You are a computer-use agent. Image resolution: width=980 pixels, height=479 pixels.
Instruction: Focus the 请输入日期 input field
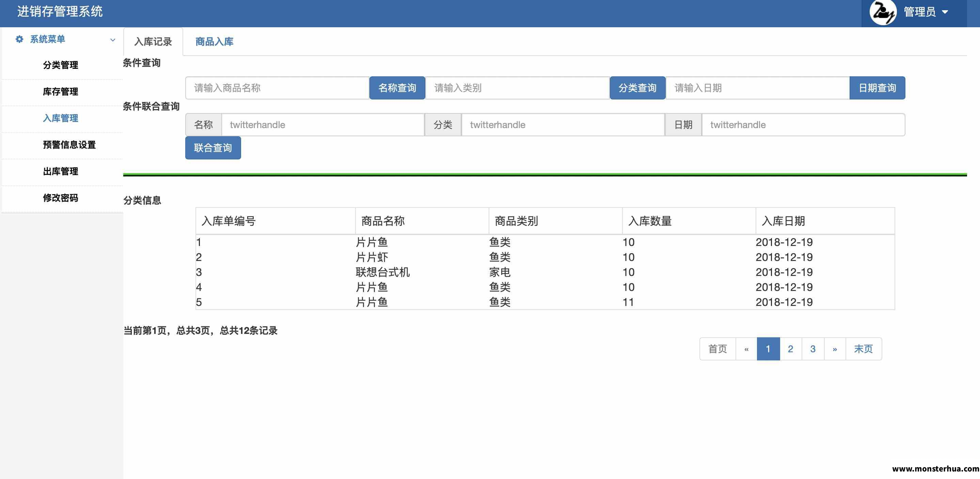point(758,88)
